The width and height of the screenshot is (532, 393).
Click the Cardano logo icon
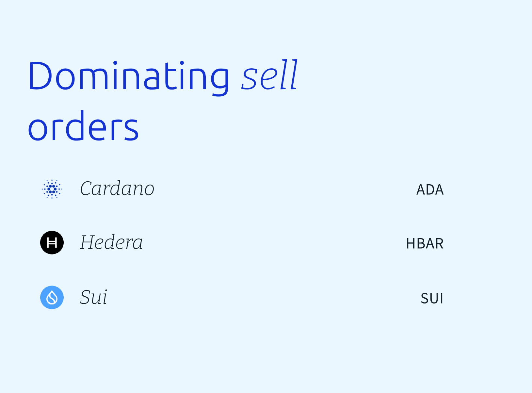pyautogui.click(x=52, y=189)
